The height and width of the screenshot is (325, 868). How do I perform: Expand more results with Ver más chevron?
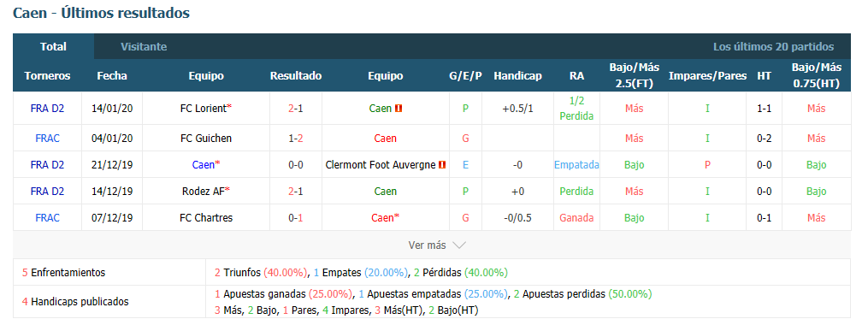pos(459,245)
